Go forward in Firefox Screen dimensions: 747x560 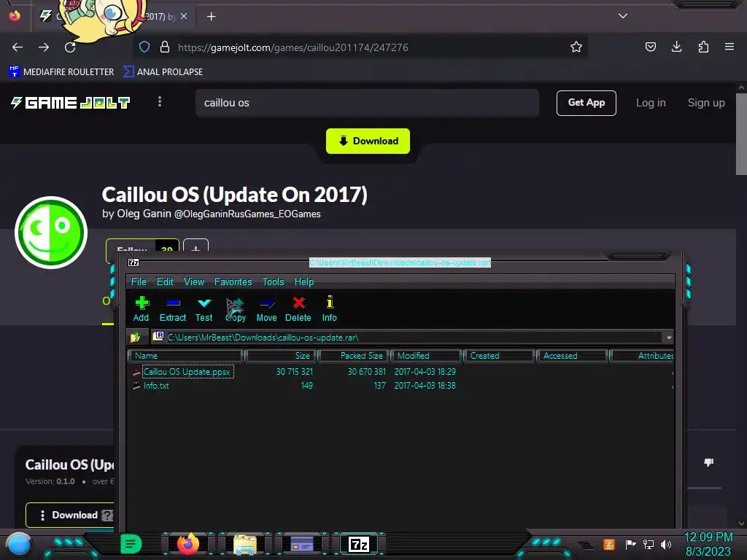coord(44,47)
